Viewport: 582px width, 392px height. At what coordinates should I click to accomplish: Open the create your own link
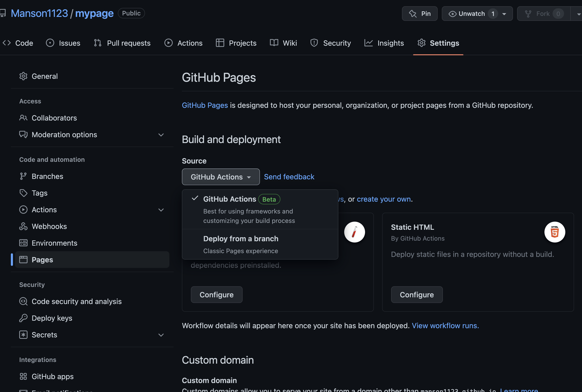[384, 199]
